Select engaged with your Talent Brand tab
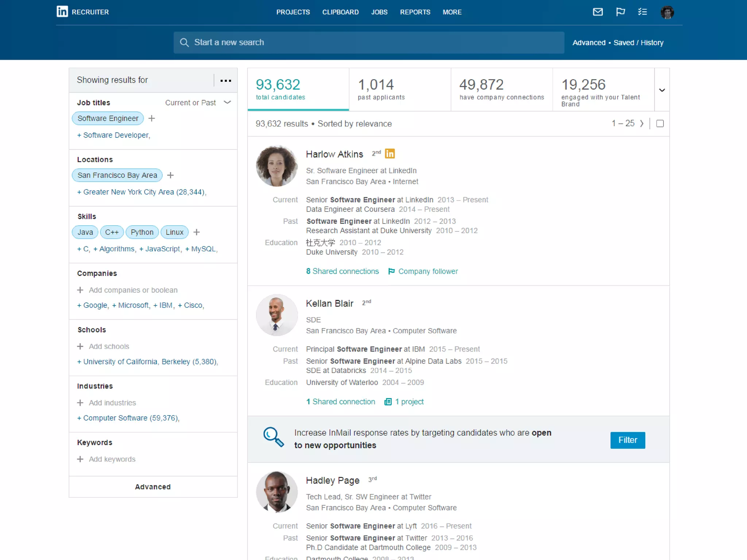The width and height of the screenshot is (747, 560). click(x=604, y=89)
